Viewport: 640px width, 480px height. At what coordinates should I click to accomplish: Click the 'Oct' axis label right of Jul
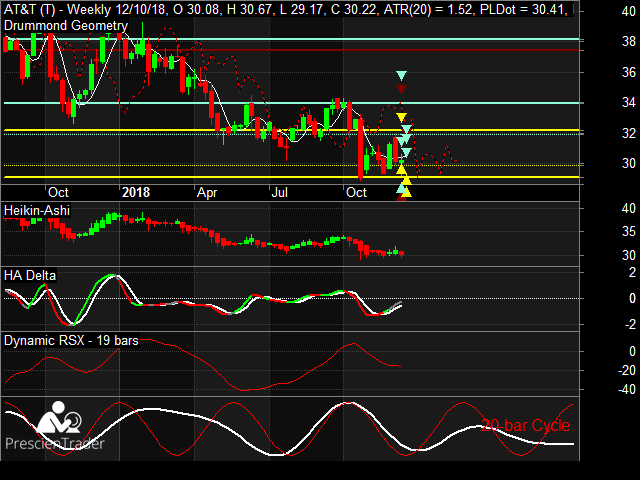coord(356,192)
